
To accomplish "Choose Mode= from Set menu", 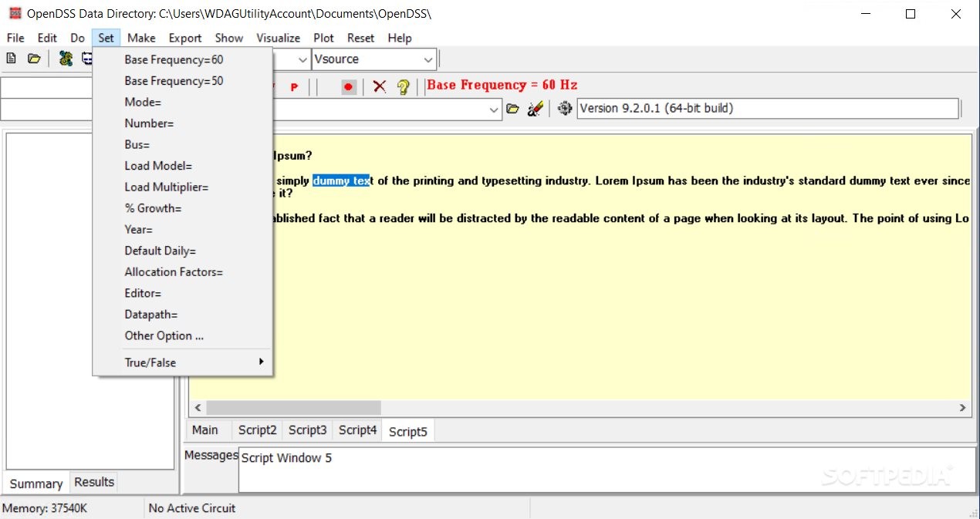I will click(182, 102).
